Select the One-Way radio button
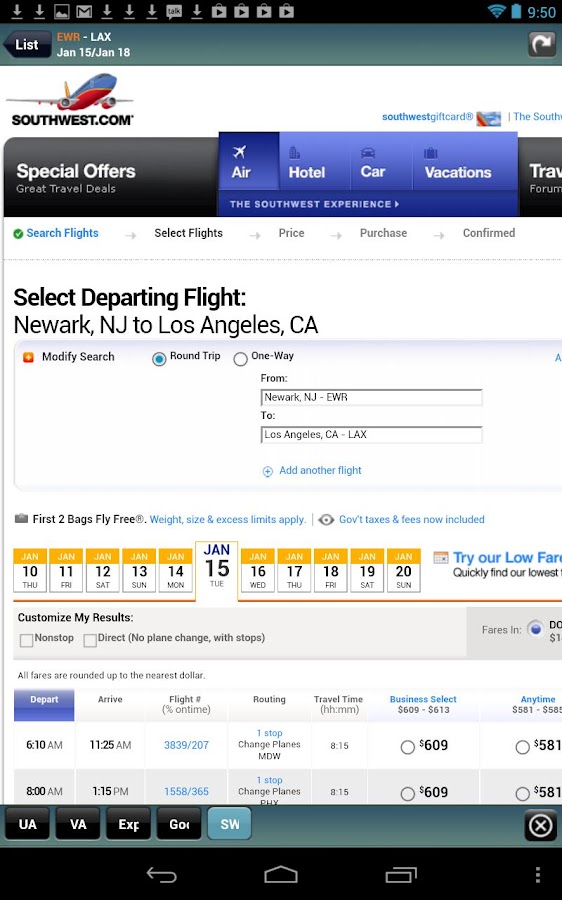Image resolution: width=562 pixels, height=900 pixels. pos(240,359)
